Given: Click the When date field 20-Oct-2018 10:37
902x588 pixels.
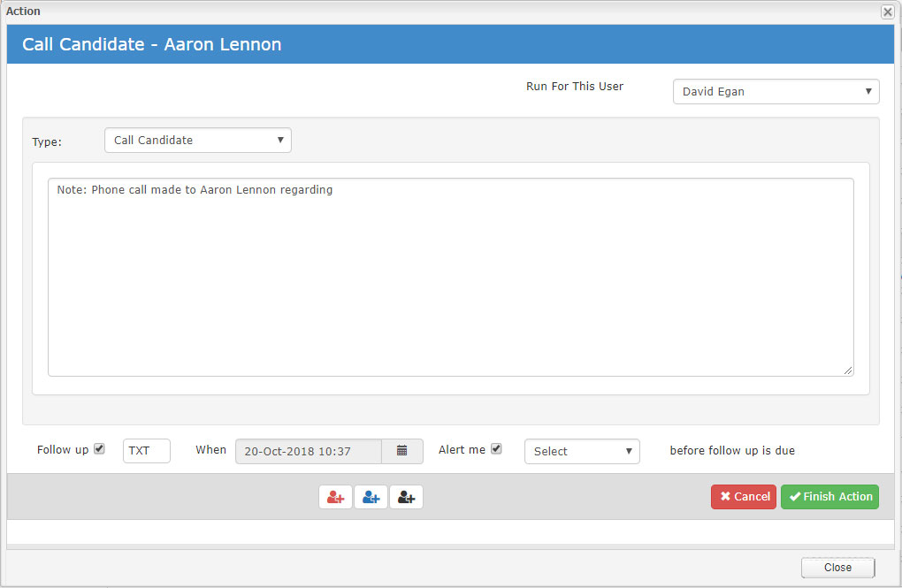Looking at the screenshot, I should click(309, 451).
